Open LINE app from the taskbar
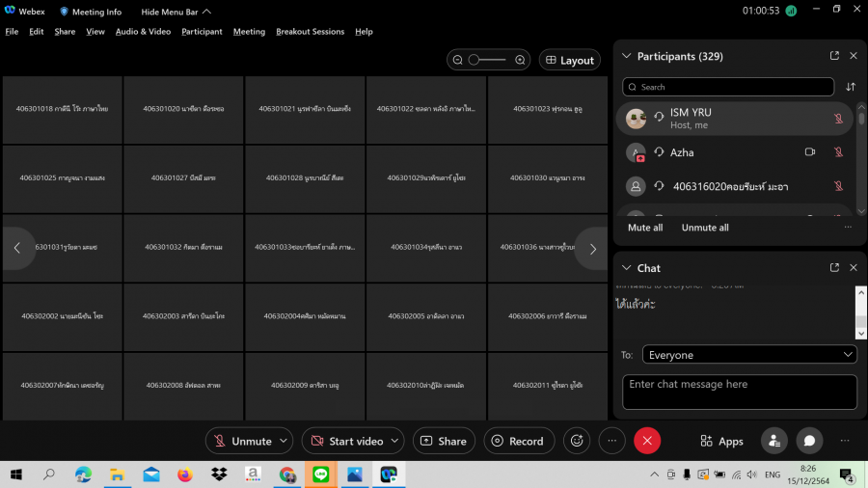Viewport: 868px width, 488px height. pyautogui.click(x=320, y=474)
